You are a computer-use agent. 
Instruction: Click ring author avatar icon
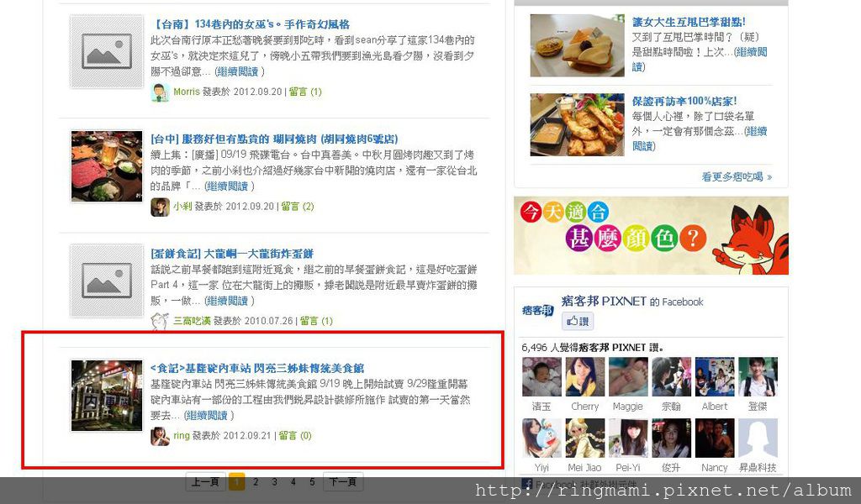click(x=160, y=436)
